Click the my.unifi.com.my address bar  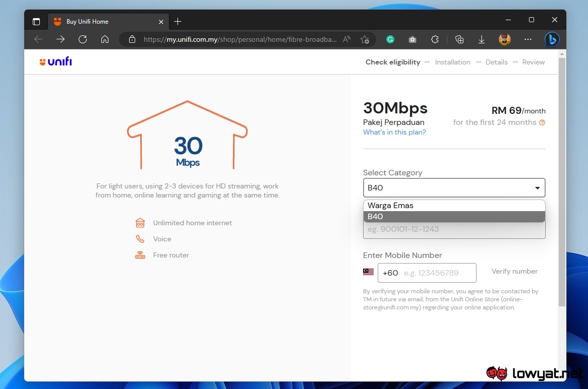tap(240, 39)
